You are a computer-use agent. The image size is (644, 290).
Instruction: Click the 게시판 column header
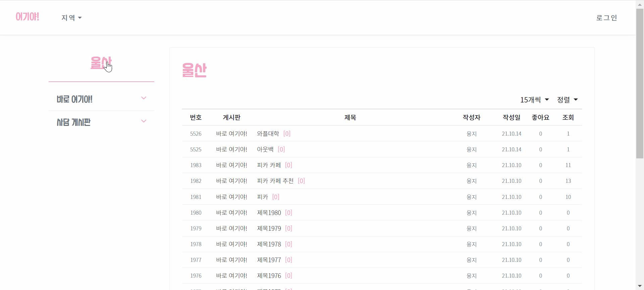pos(231,118)
